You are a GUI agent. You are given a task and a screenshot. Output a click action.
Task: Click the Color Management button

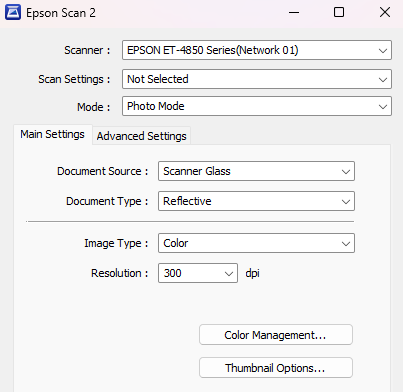(276, 335)
